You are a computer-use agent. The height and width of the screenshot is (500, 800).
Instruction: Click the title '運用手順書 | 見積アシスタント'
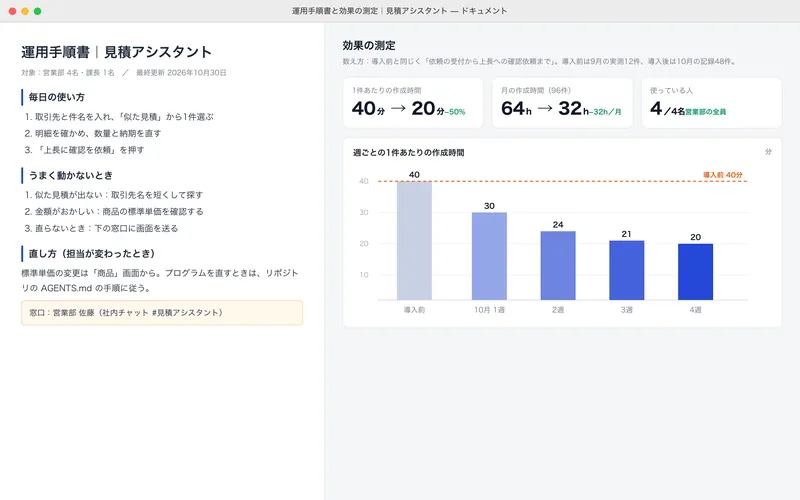tap(116, 52)
